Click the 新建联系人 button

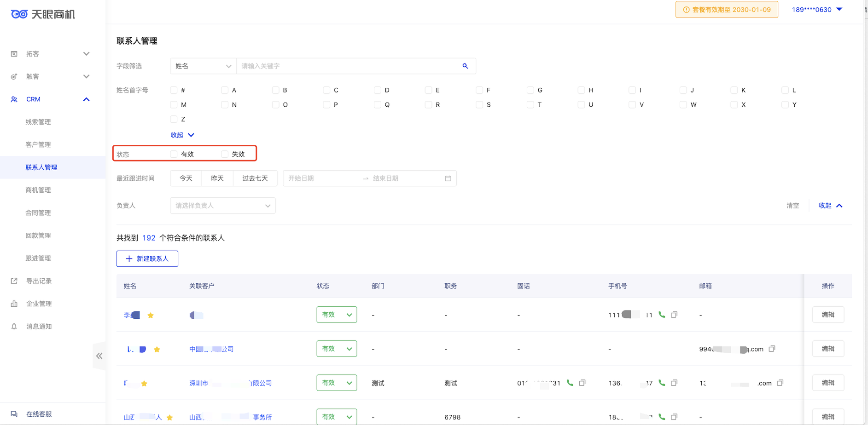coord(147,258)
